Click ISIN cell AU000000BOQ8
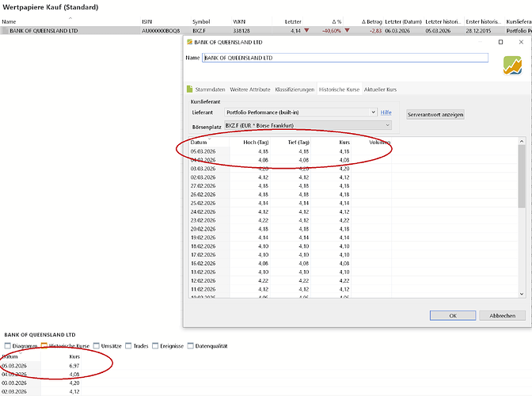 pyautogui.click(x=161, y=31)
